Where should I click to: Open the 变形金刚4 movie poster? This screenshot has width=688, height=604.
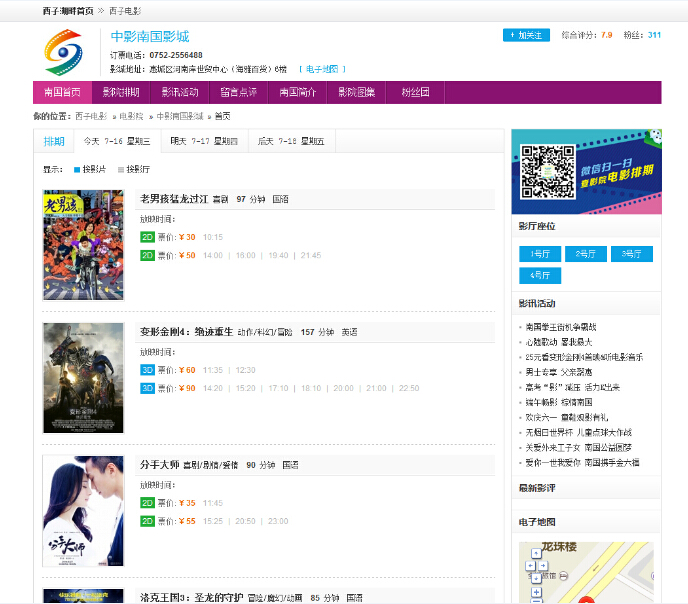point(83,378)
